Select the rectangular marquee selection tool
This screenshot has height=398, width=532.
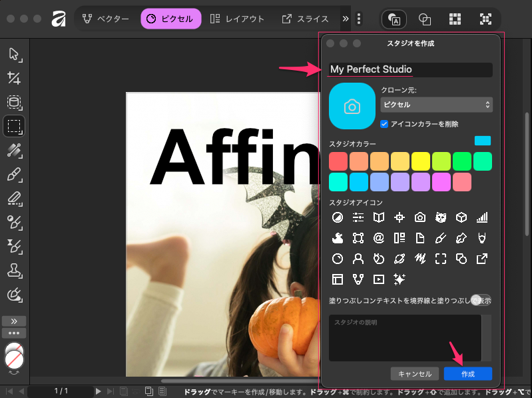(x=14, y=125)
